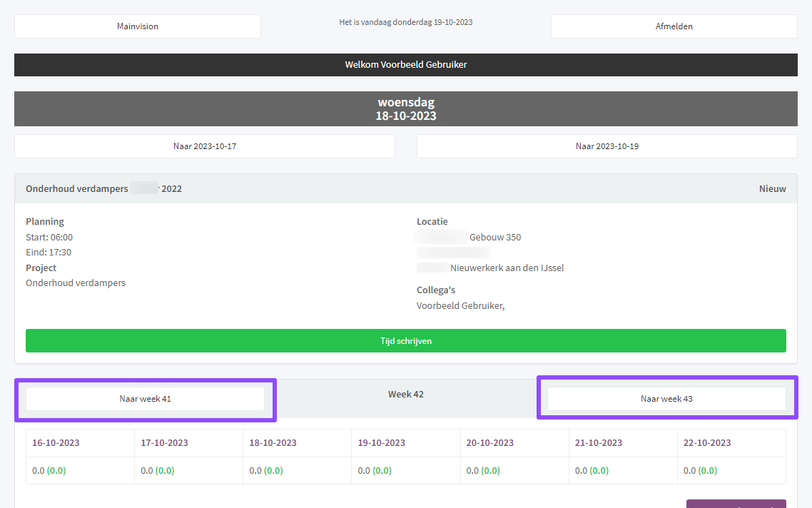The width and height of the screenshot is (812, 508).
Task: Click the Nieuw status label
Action: (772, 189)
